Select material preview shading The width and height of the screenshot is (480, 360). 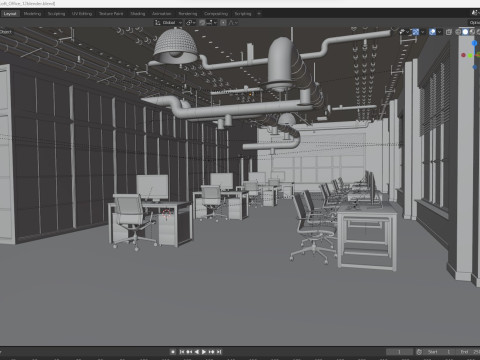(472, 32)
